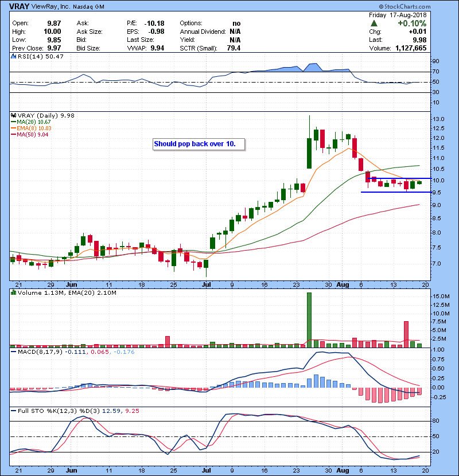
Task: Click the Bid Size label
Action: pyautogui.click(x=88, y=48)
